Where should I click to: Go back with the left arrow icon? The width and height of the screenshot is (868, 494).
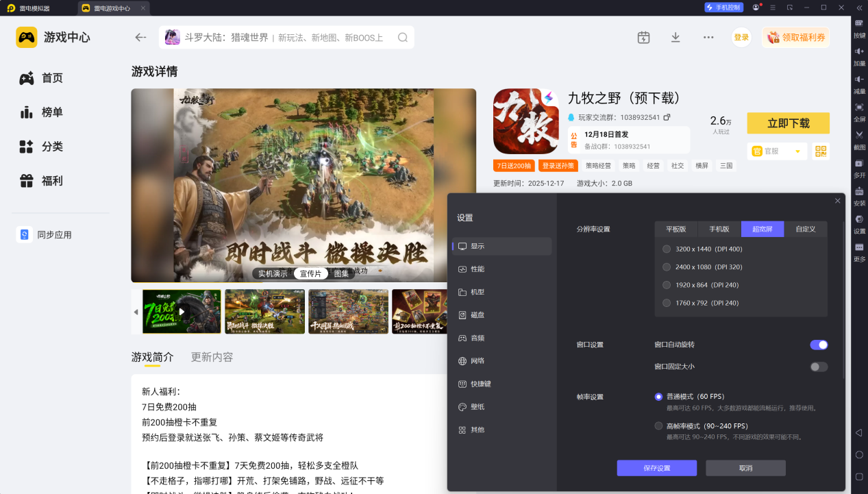click(x=140, y=37)
